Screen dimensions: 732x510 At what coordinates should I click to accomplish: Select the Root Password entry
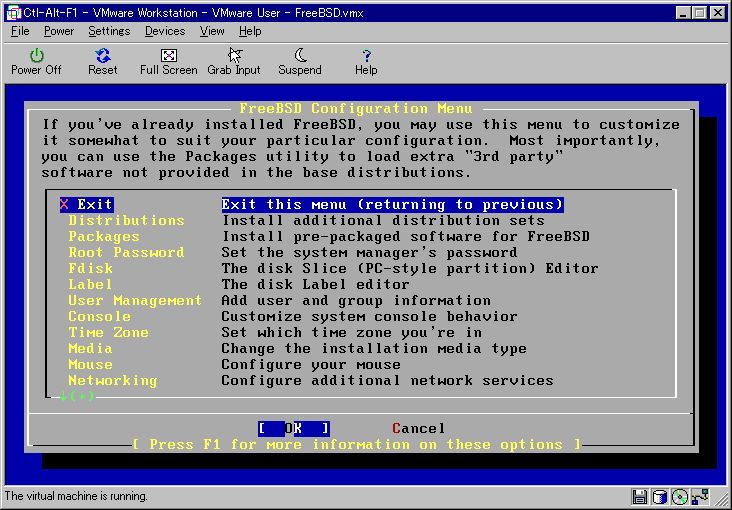[x=126, y=252]
